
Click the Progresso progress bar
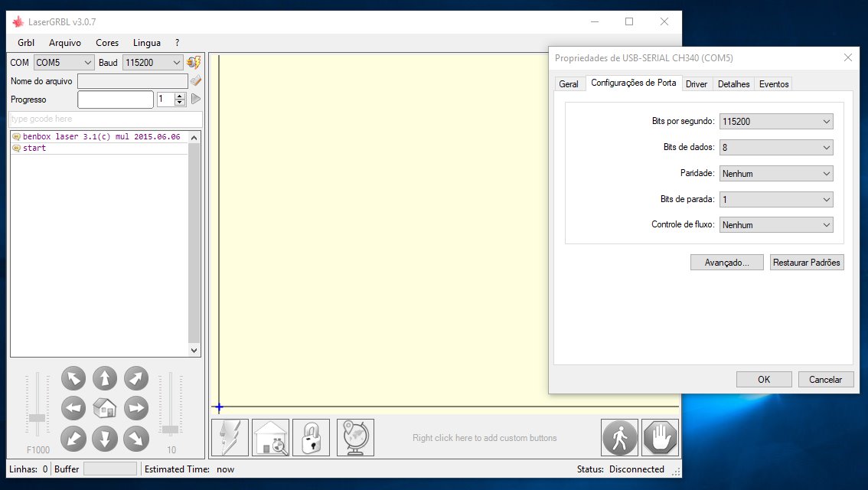point(115,100)
